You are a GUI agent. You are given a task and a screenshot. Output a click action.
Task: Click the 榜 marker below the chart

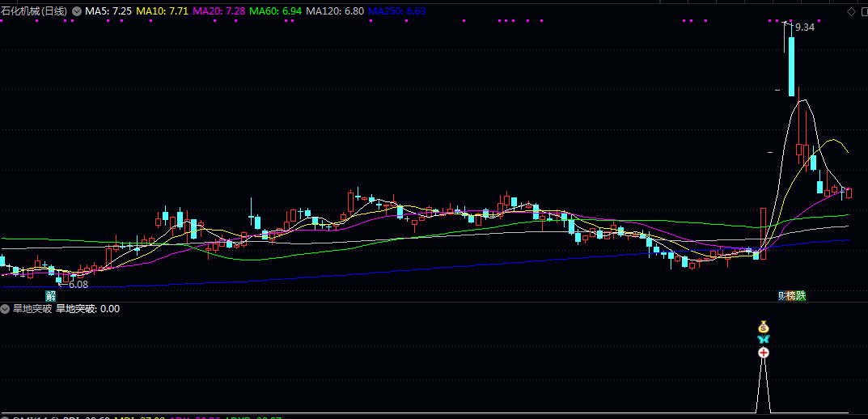tap(791, 296)
